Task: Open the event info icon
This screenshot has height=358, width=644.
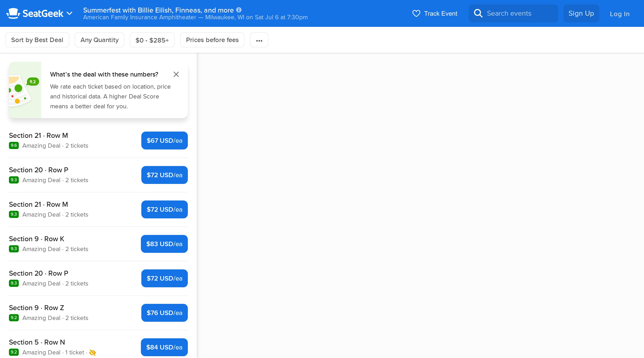Action: (239, 10)
